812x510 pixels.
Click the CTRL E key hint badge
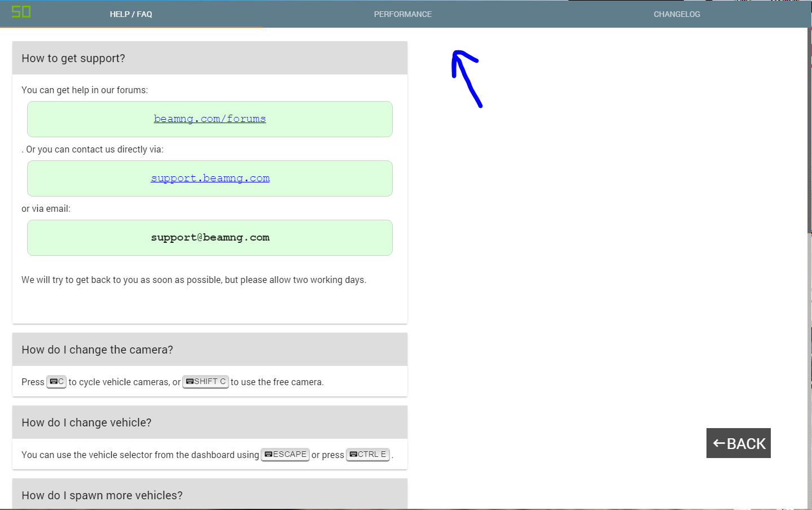[368, 455]
